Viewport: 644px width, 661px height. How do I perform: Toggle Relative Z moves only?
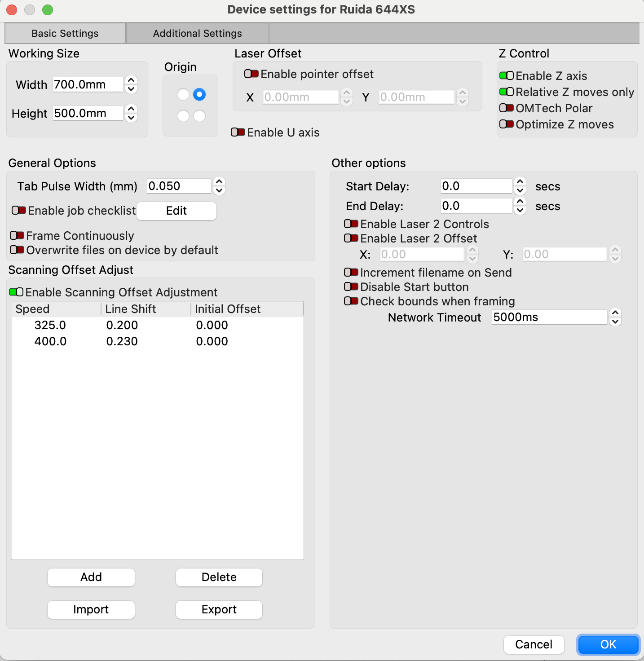pyautogui.click(x=507, y=92)
